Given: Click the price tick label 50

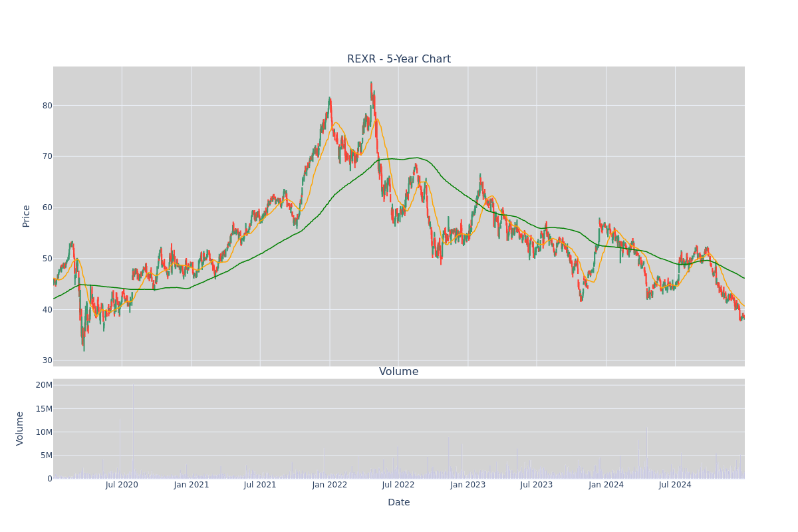Looking at the screenshot, I should coord(47,259).
